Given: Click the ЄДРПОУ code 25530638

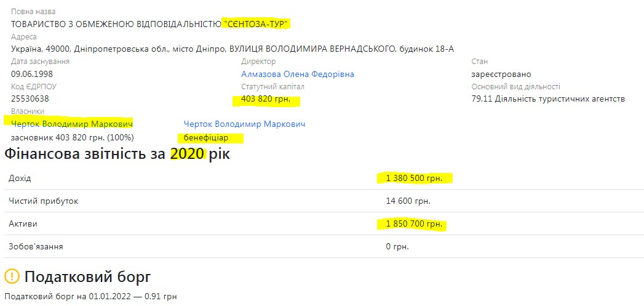Looking at the screenshot, I should pos(30,99).
